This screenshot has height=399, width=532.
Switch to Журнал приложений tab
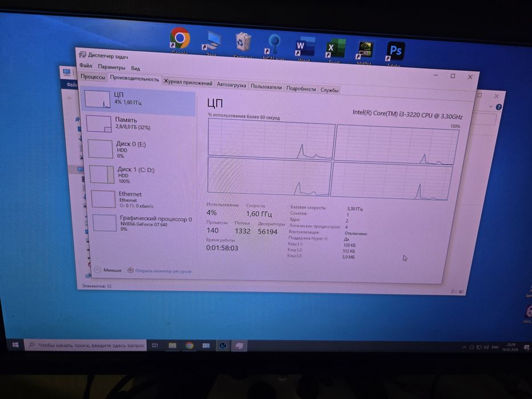[x=188, y=82]
